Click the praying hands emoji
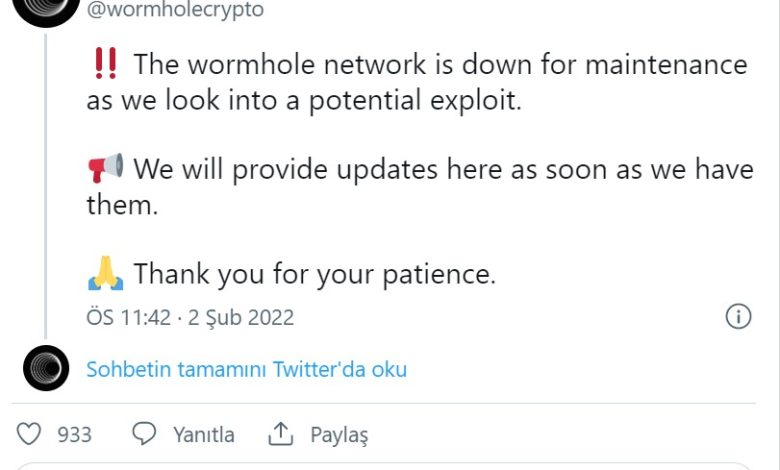The width and height of the screenshot is (780, 470). tap(105, 272)
